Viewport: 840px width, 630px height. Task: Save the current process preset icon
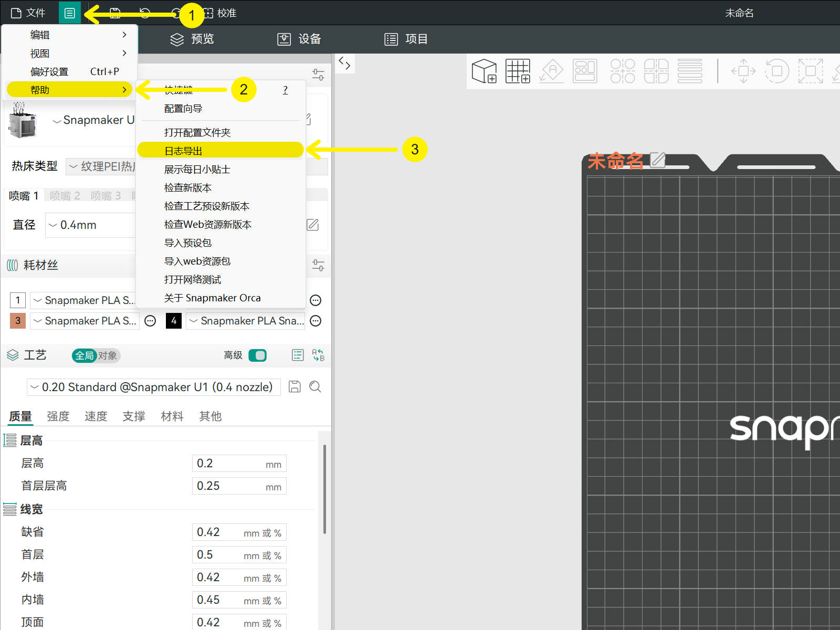click(x=295, y=387)
